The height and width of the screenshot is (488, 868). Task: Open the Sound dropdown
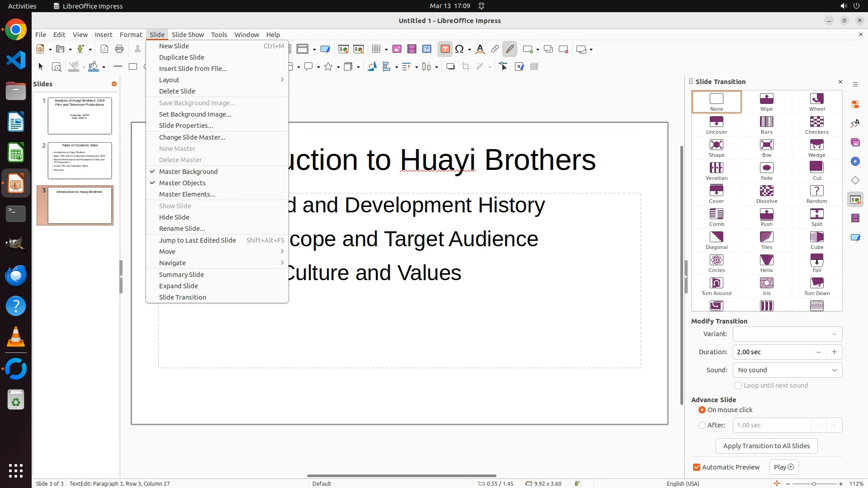point(787,370)
